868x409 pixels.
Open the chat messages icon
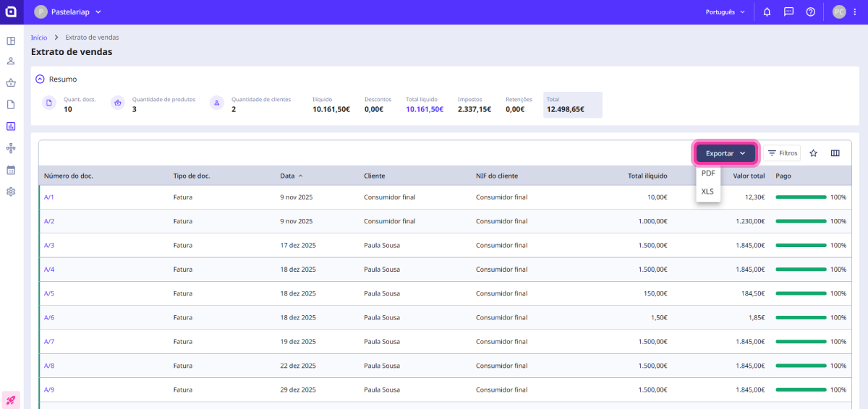(788, 12)
